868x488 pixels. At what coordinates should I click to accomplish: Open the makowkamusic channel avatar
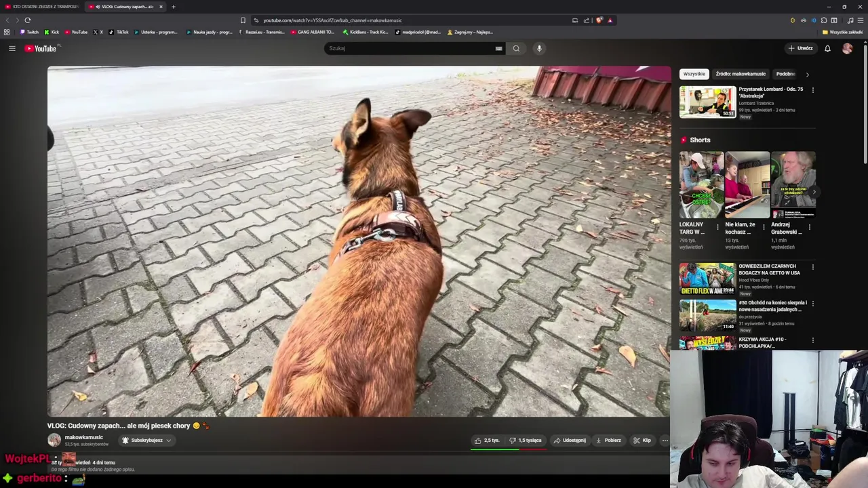coord(54,440)
